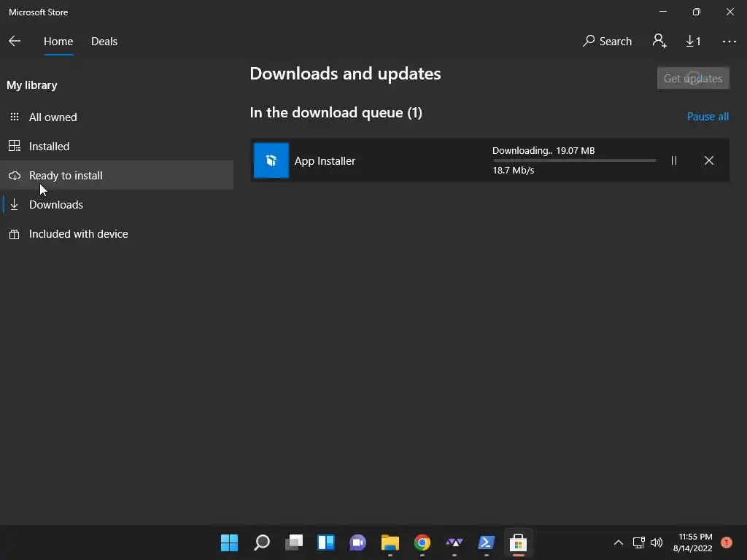Minimize the Microsoft Store window
747x560 pixels.
(x=662, y=12)
